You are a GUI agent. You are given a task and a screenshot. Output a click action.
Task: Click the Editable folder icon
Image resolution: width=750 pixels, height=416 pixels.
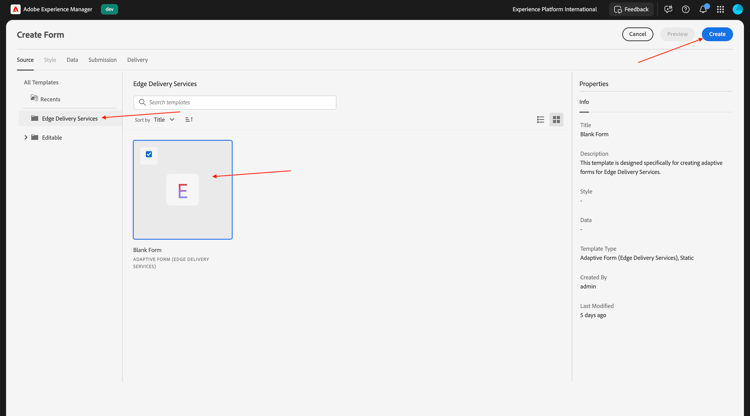pyautogui.click(x=34, y=137)
